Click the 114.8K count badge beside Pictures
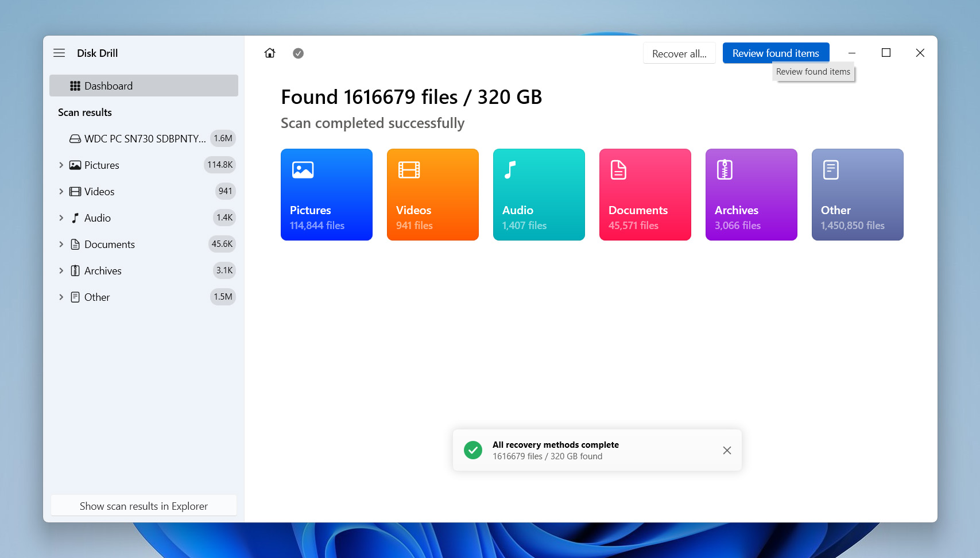Viewport: 980px width, 558px height. click(220, 165)
